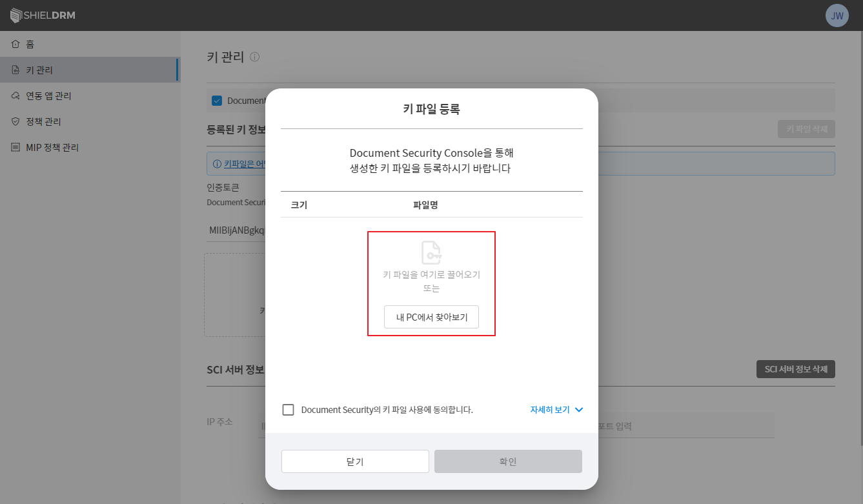
Task: Open the JW user avatar menu
Action: (x=837, y=15)
